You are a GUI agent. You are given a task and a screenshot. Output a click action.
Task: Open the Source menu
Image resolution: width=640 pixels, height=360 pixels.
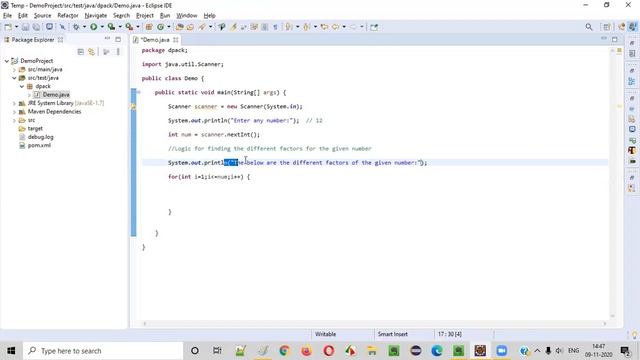[42, 16]
